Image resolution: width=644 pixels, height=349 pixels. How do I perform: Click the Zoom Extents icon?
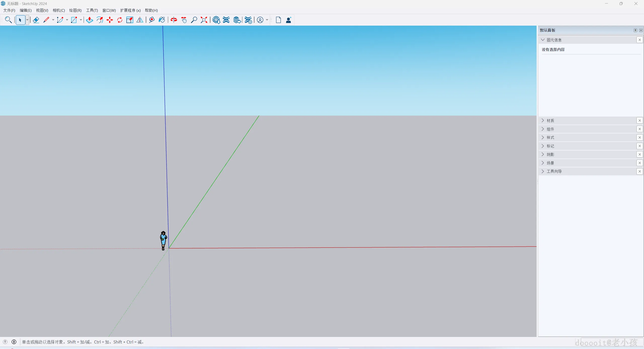204,20
